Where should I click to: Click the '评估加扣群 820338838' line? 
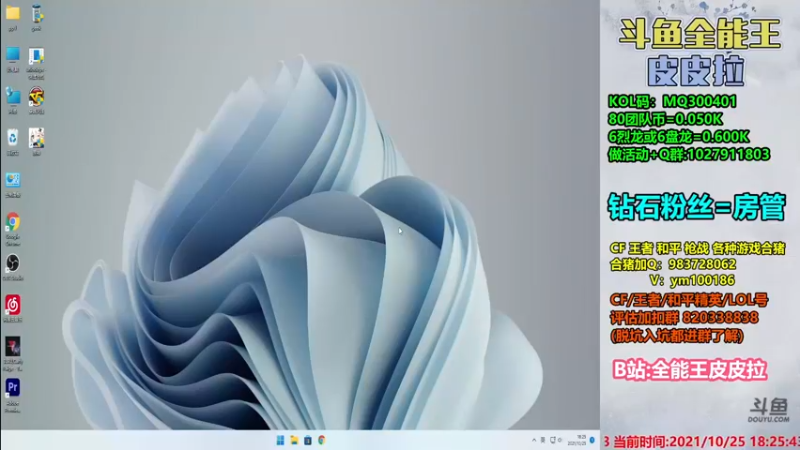pos(684,318)
